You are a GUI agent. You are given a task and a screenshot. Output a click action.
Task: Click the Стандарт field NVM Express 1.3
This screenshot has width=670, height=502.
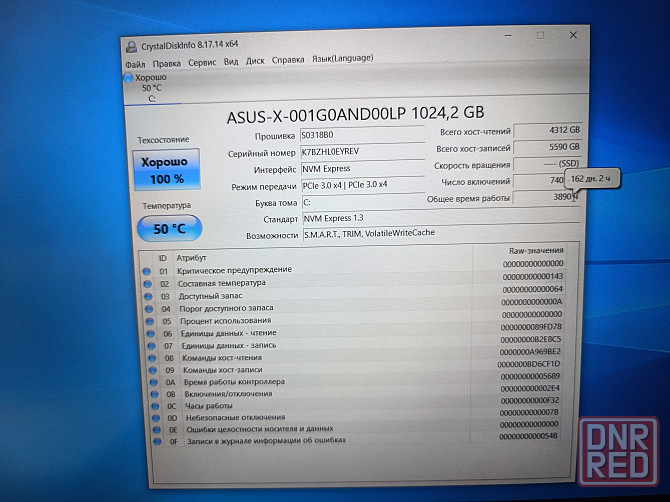441,217
